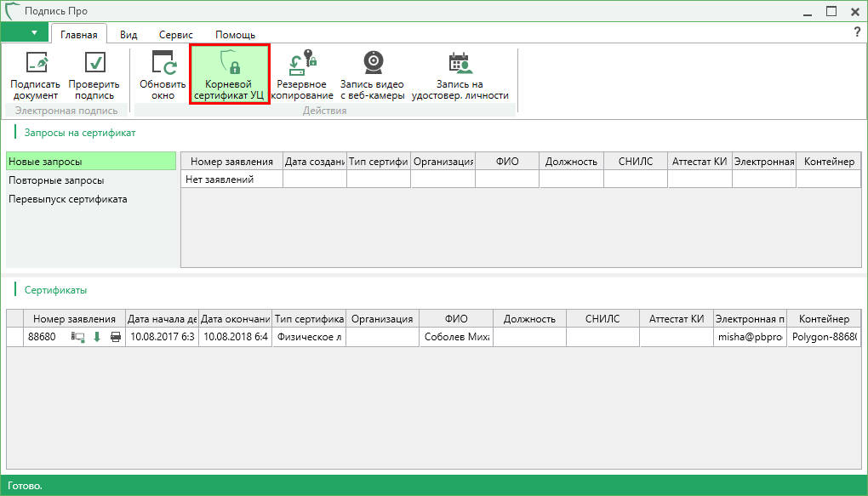The width and height of the screenshot is (868, 496).
Task: Switch to the Вид tab
Action: tap(128, 35)
